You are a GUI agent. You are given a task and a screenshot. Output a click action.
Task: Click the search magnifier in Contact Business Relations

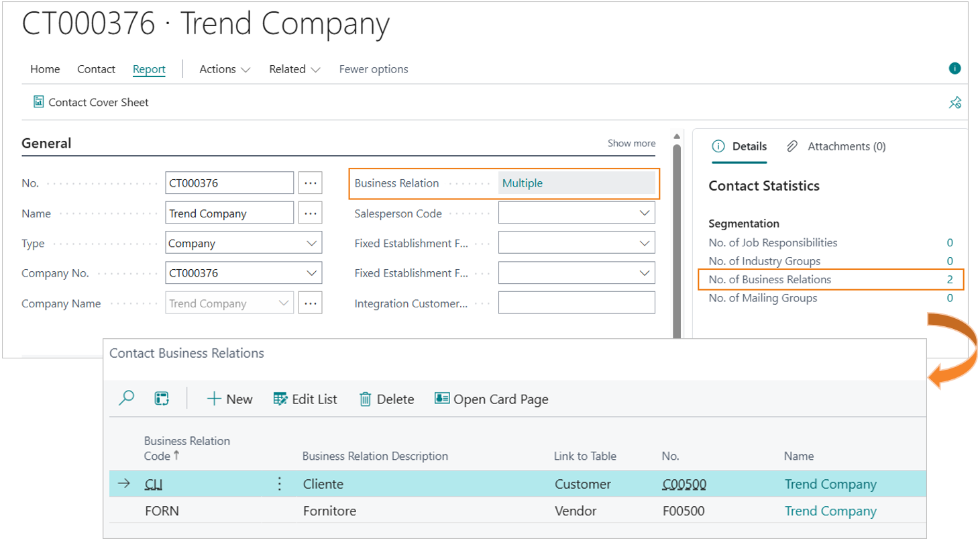(x=126, y=399)
